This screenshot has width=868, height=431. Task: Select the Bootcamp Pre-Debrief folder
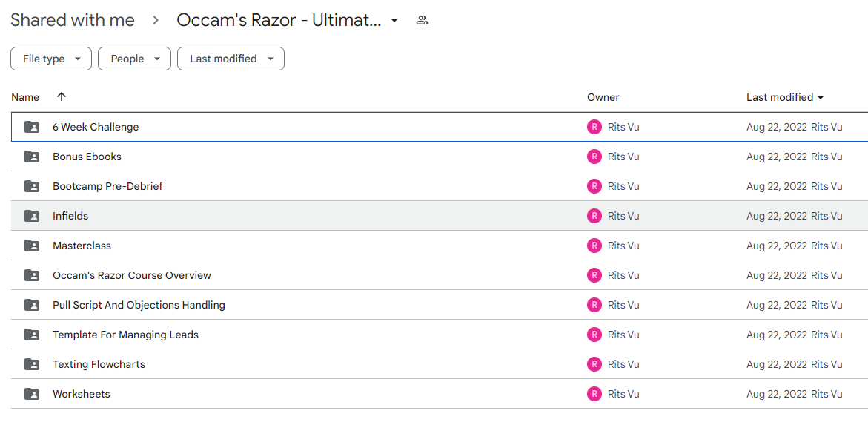440,186
